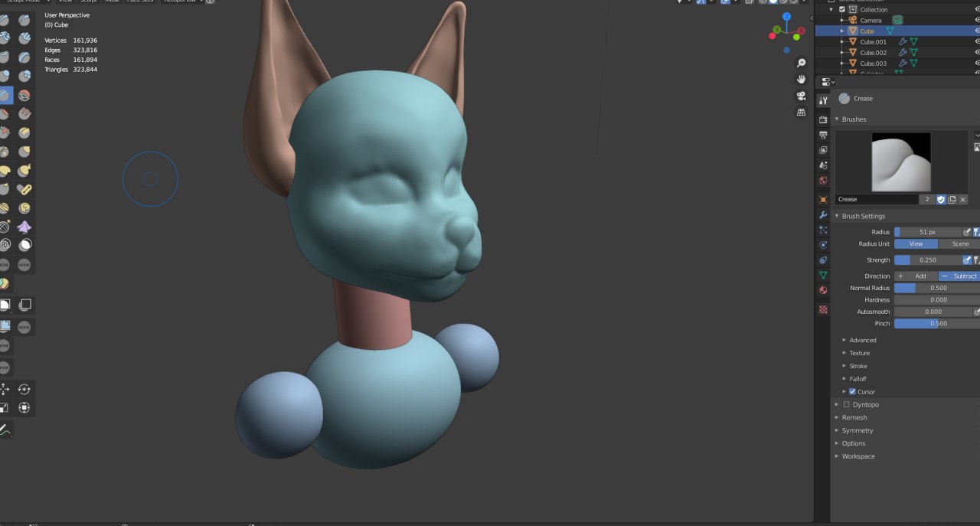This screenshot has height=526, width=980.
Task: Click the mesh data icon on Cube.002 row
Action: point(913,52)
